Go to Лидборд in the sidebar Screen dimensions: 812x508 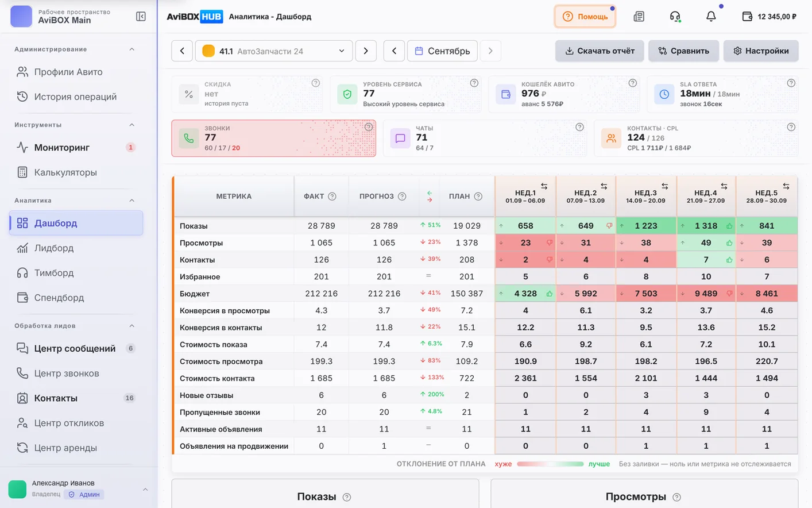pos(76,248)
